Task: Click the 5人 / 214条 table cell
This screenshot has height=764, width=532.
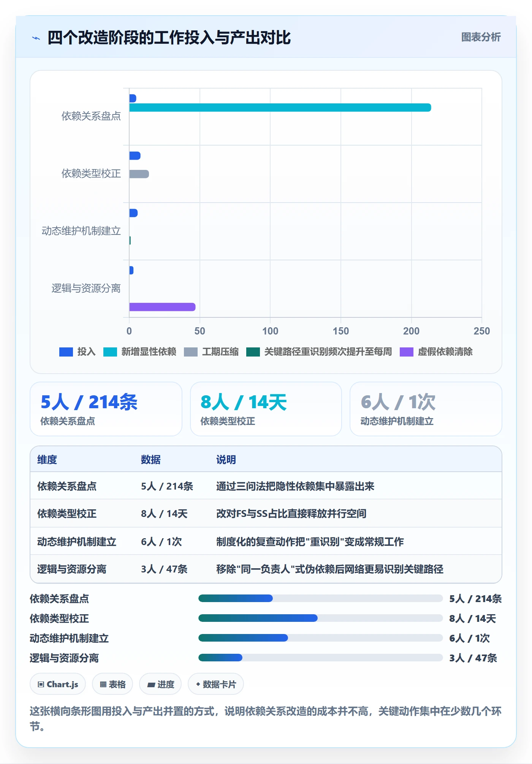Action: 167,486
